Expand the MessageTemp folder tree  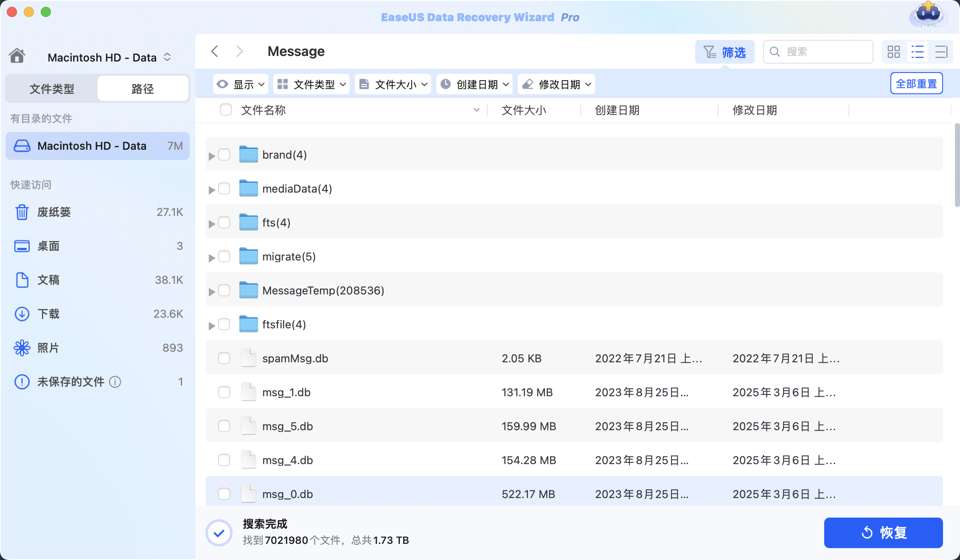coord(211,292)
